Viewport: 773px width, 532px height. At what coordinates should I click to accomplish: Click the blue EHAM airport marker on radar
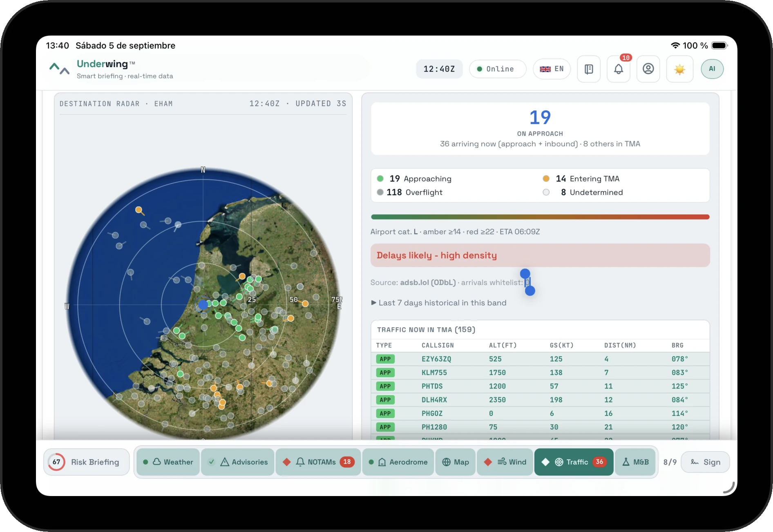(x=203, y=304)
